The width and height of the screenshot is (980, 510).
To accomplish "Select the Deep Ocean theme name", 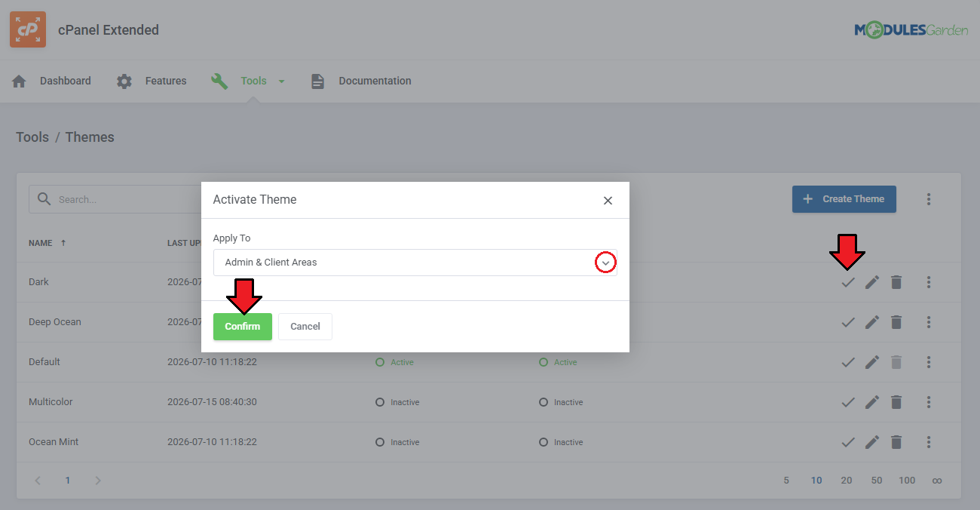I will [55, 322].
